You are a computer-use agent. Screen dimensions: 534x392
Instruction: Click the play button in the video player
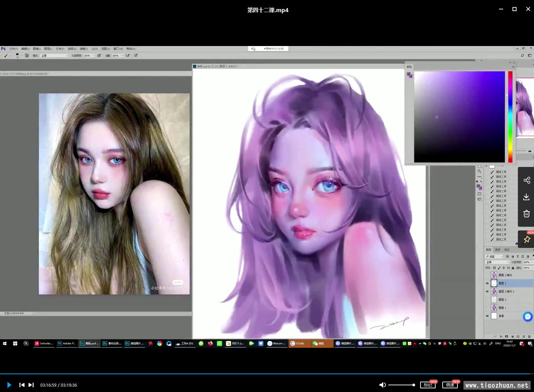click(9, 385)
